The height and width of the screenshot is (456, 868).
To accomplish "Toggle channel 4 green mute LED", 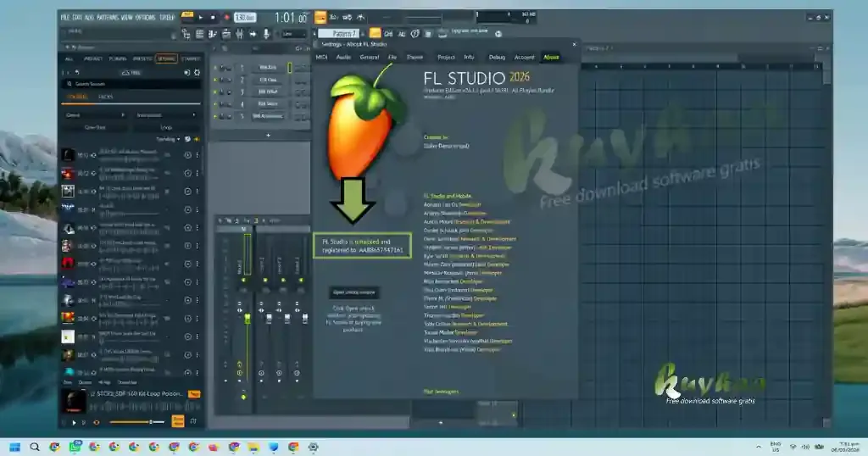I will click(x=215, y=104).
